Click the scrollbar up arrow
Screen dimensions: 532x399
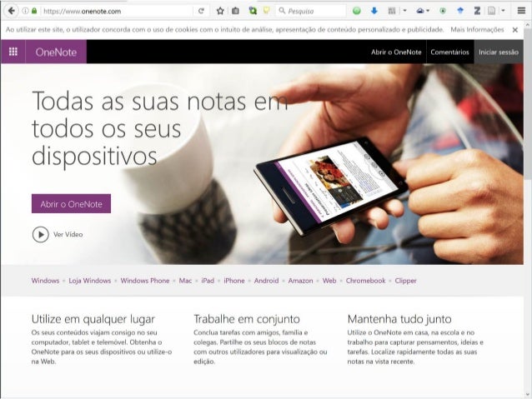pyautogui.click(x=528, y=24)
